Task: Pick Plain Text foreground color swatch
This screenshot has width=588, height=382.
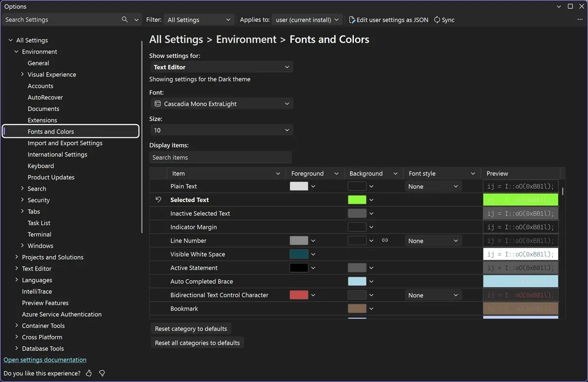Action: pos(299,186)
